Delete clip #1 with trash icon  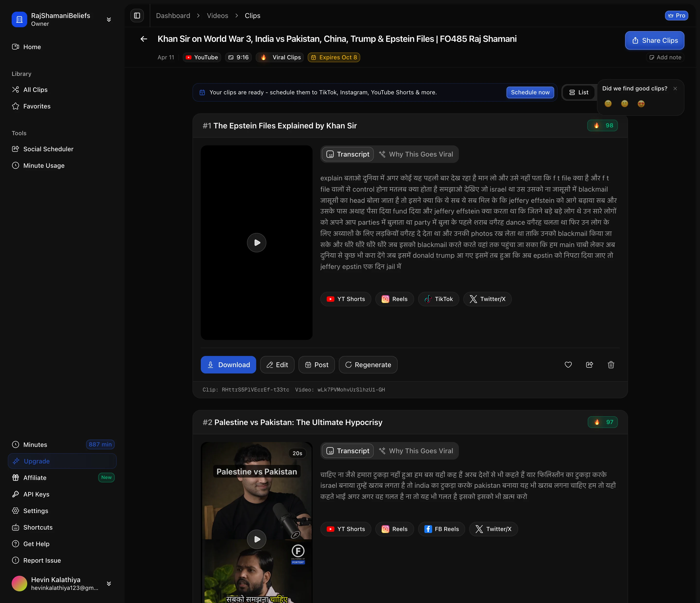[611, 365]
